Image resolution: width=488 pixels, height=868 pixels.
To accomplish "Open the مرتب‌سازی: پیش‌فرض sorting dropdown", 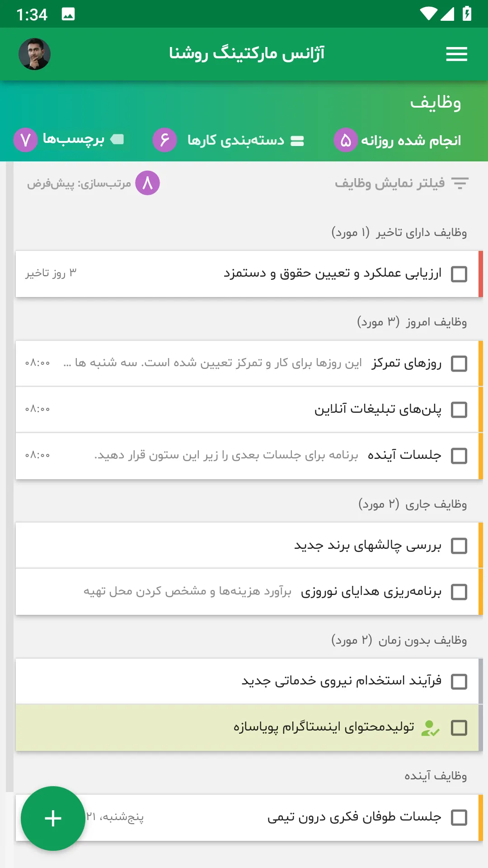I will click(79, 184).
